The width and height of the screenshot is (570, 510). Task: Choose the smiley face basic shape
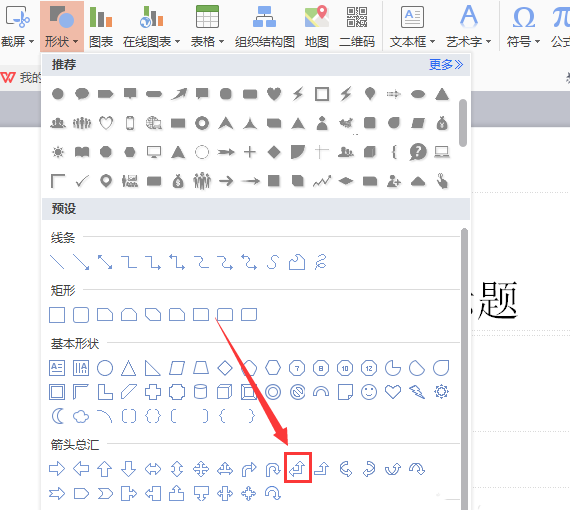pyautogui.click(x=369, y=392)
